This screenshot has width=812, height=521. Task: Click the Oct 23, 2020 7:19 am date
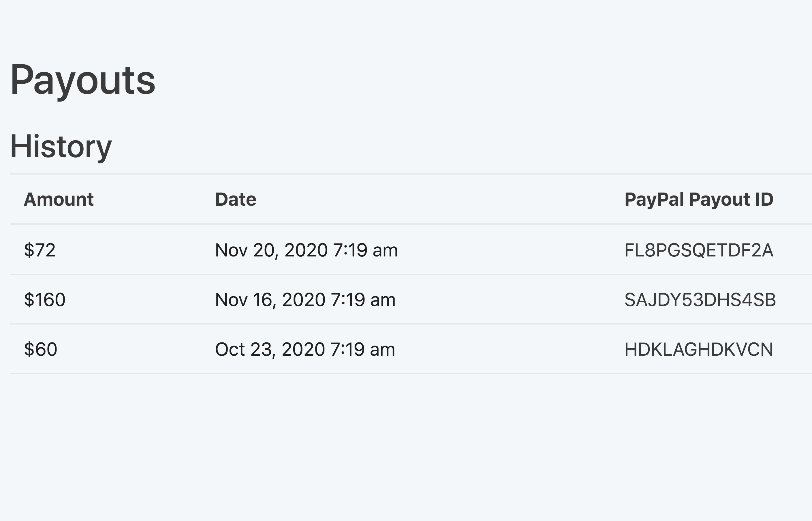[x=305, y=349]
